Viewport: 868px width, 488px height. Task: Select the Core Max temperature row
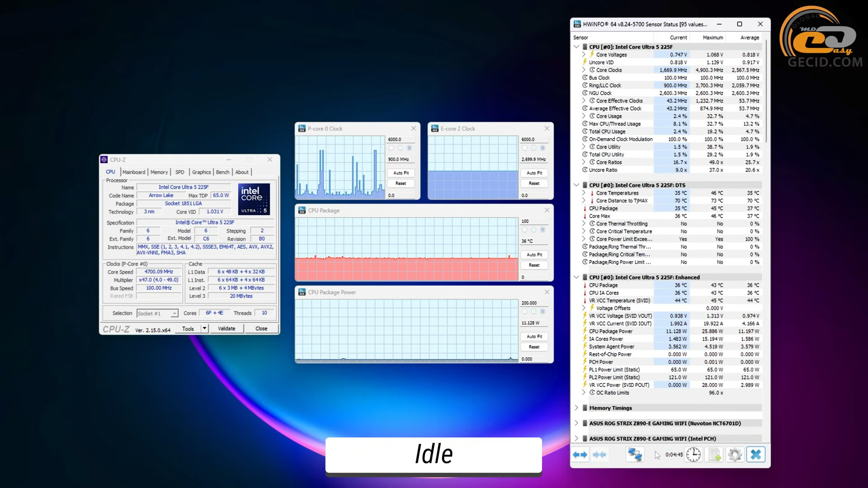[671, 216]
